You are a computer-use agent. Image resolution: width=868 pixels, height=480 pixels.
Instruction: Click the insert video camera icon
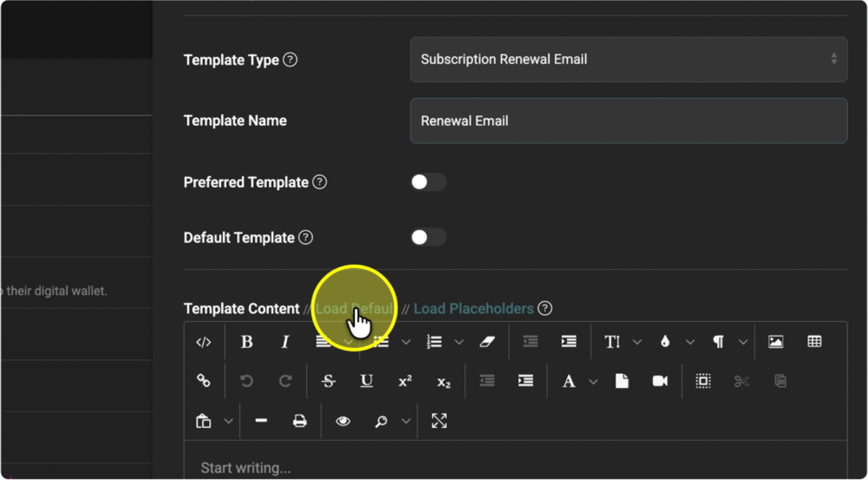660,381
